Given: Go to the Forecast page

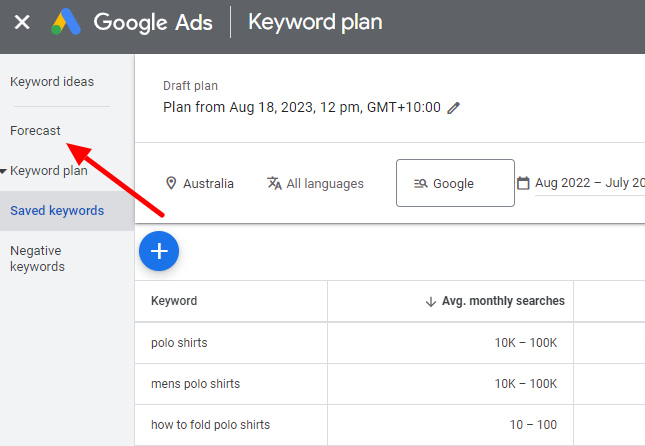Looking at the screenshot, I should (36, 131).
